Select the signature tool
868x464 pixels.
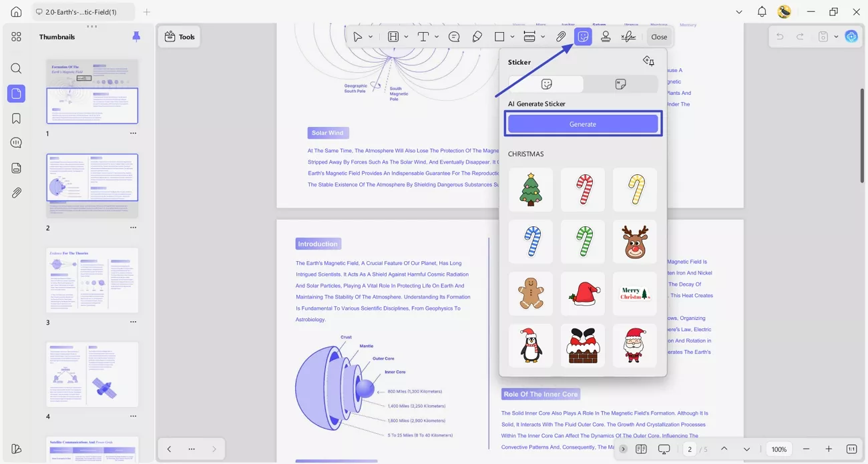coord(628,37)
